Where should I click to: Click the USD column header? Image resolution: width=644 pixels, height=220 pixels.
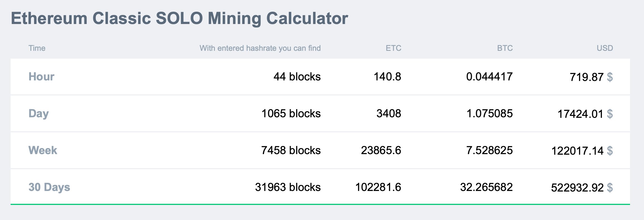(x=605, y=48)
